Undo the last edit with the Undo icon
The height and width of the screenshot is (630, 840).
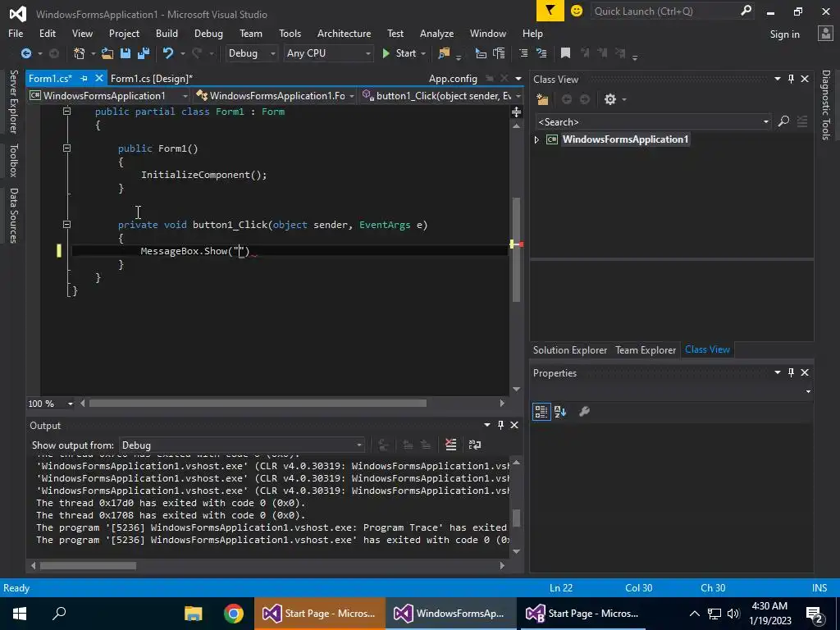168,53
